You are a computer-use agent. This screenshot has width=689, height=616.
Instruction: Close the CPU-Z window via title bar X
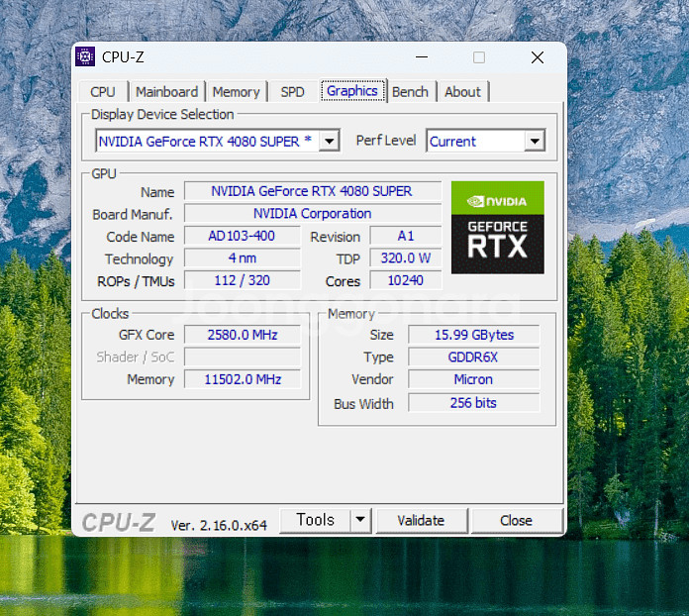pyautogui.click(x=537, y=57)
